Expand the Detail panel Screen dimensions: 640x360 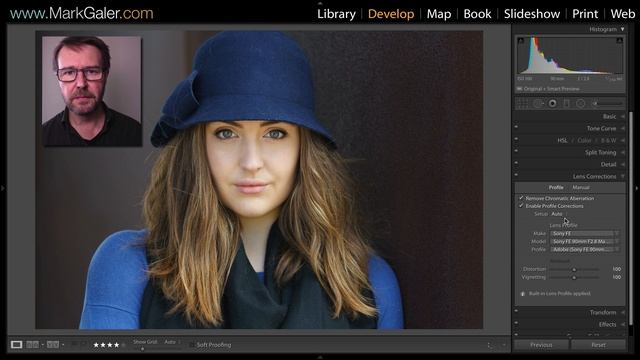pyautogui.click(x=622, y=164)
